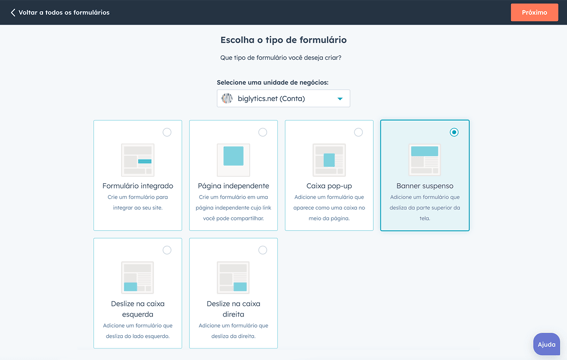Select the Página independente radio button
The width and height of the screenshot is (567, 360).
point(263,132)
